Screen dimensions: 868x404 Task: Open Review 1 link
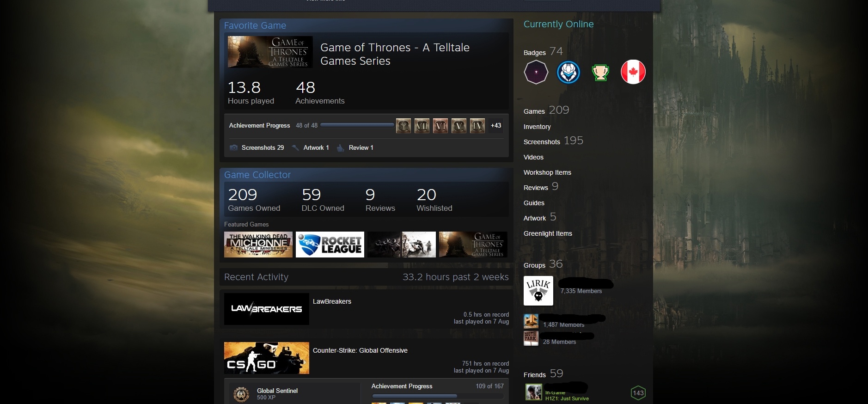point(361,148)
